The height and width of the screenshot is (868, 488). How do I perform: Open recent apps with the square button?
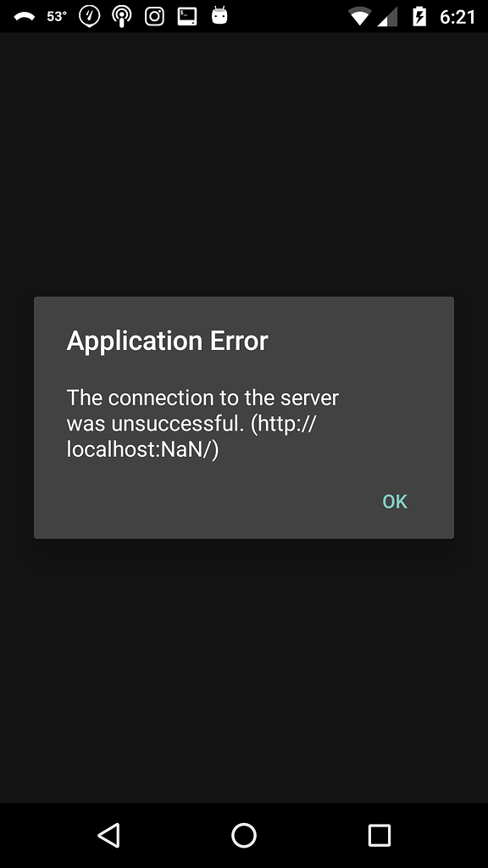[379, 835]
